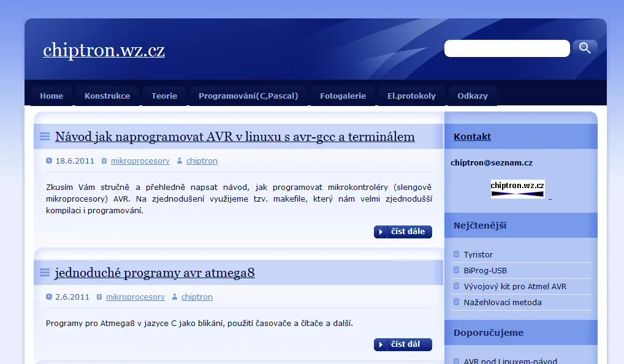The height and width of the screenshot is (364, 624).
Task: Click the list icon beside the atmega8 article title
Action: pyautogui.click(x=44, y=273)
